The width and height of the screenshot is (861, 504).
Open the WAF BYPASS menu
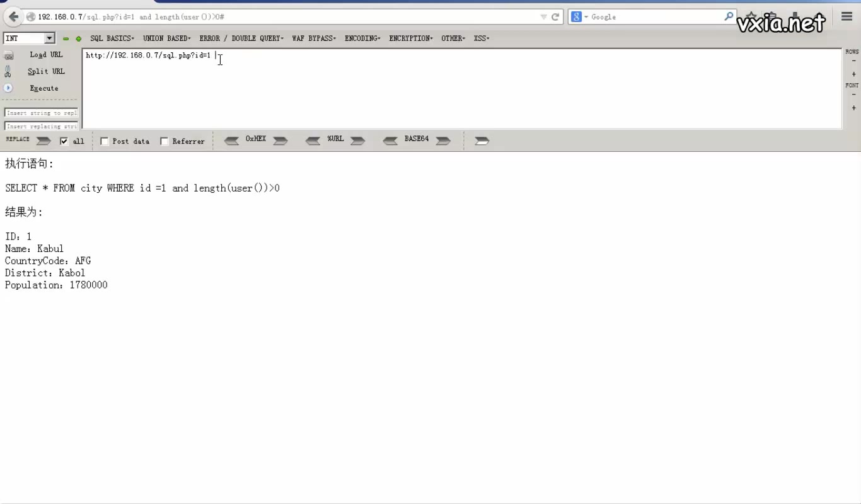pyautogui.click(x=314, y=38)
